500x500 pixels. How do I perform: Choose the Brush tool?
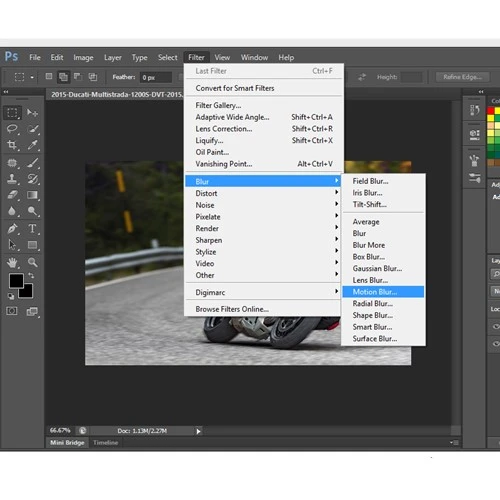coord(33,163)
